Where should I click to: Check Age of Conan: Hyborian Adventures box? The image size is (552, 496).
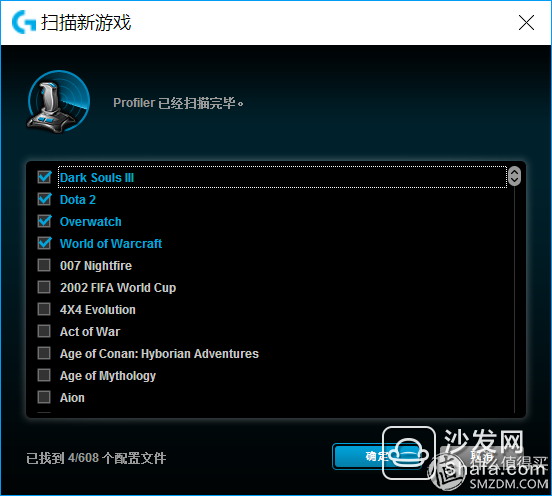tap(44, 353)
